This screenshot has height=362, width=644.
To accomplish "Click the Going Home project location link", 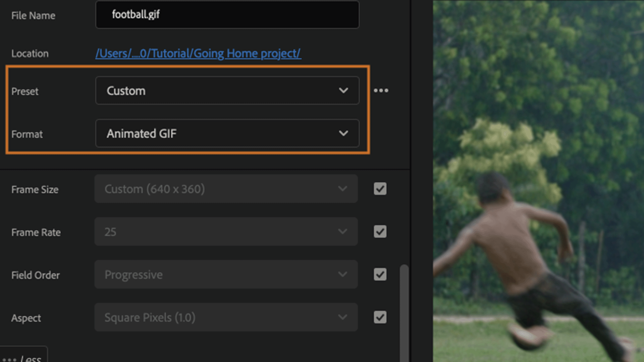I will pyautogui.click(x=198, y=54).
